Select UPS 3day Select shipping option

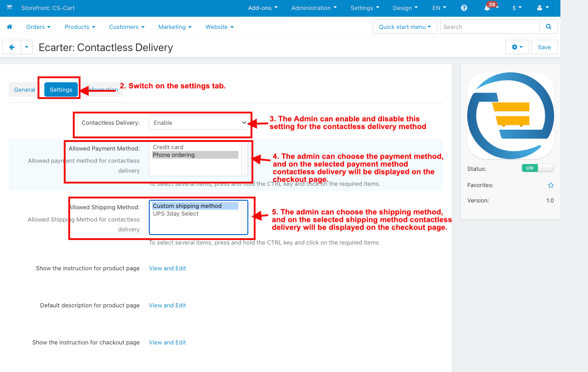coord(195,213)
